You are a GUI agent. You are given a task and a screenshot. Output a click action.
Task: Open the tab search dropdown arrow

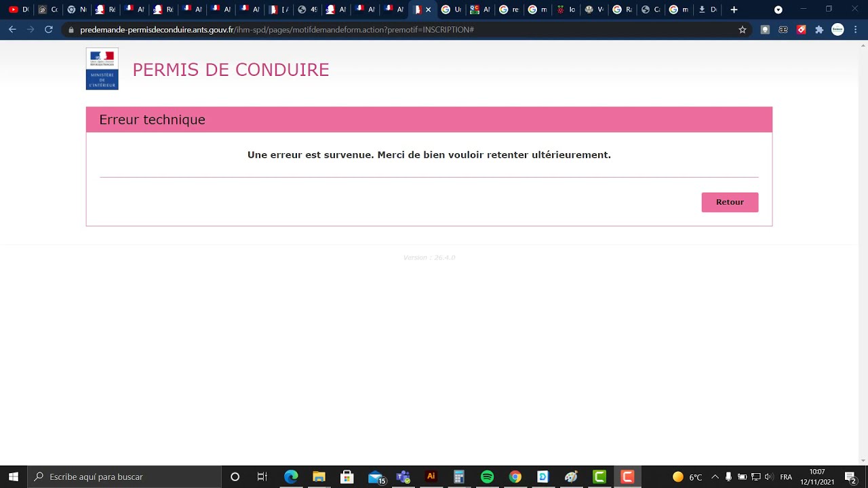click(778, 9)
